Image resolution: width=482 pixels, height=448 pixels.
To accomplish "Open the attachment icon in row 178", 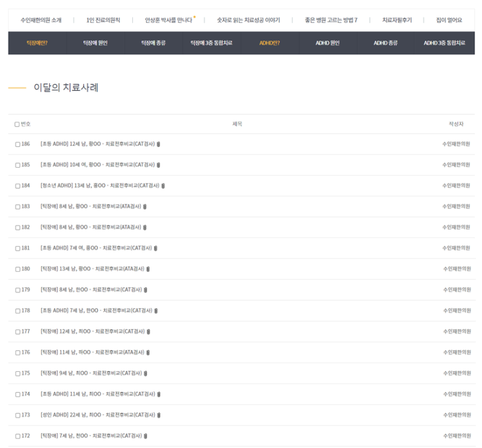I will point(156,311).
